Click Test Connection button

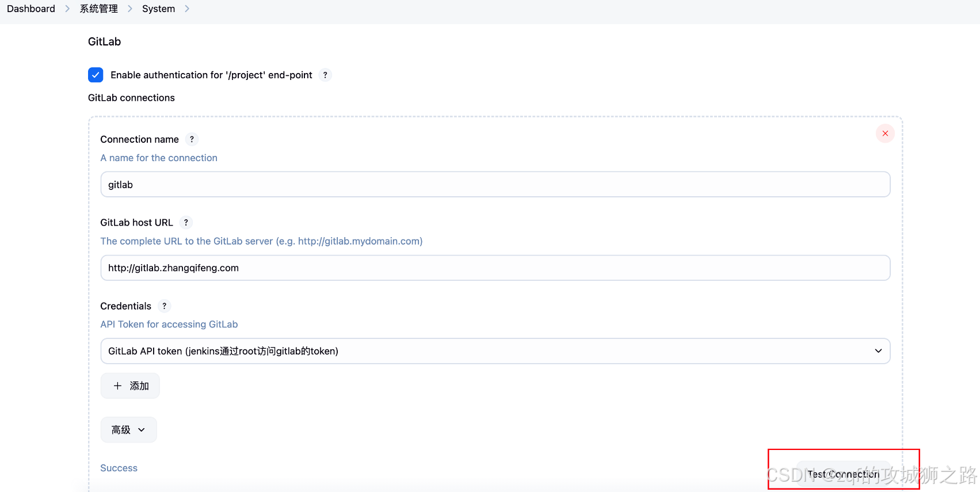(x=844, y=474)
